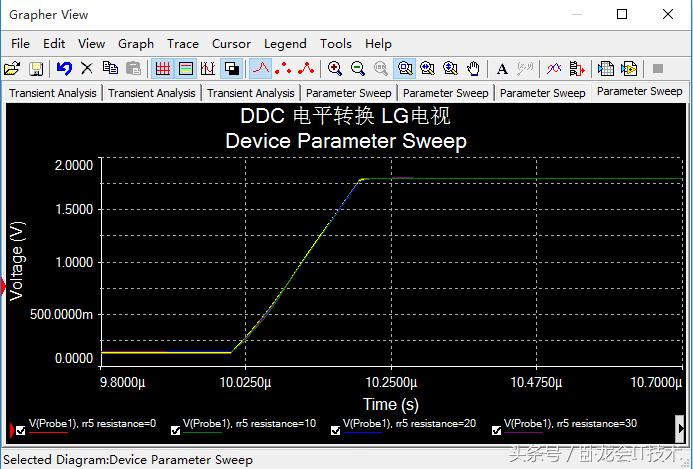Toggle the Show Legend icon
The width and height of the screenshot is (693, 469).
coord(186,69)
